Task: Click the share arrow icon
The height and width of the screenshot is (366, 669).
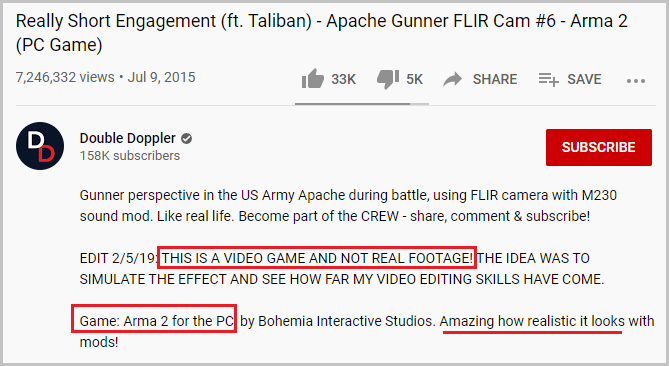Action: pyautogui.click(x=452, y=79)
